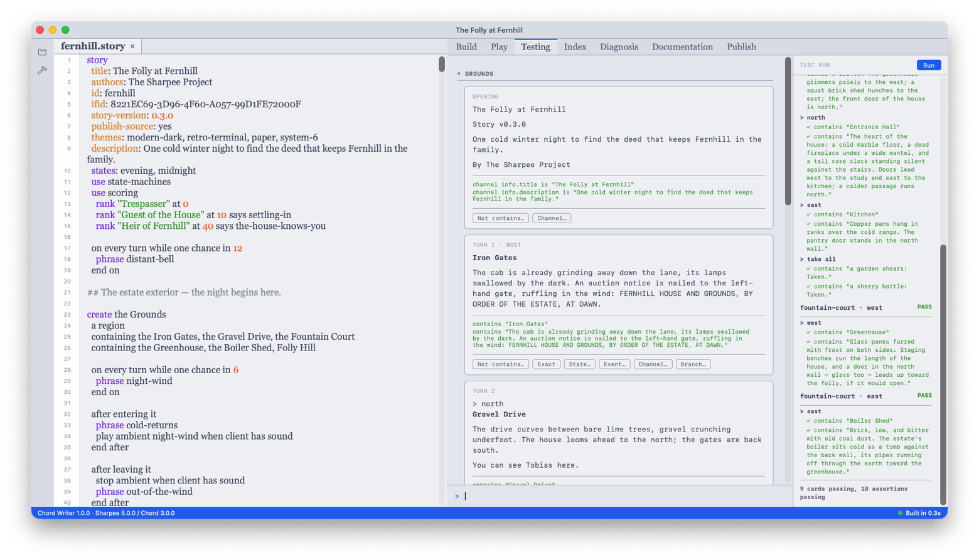Open the Branch… option in Turn 1
The image size is (979, 560).
click(693, 364)
